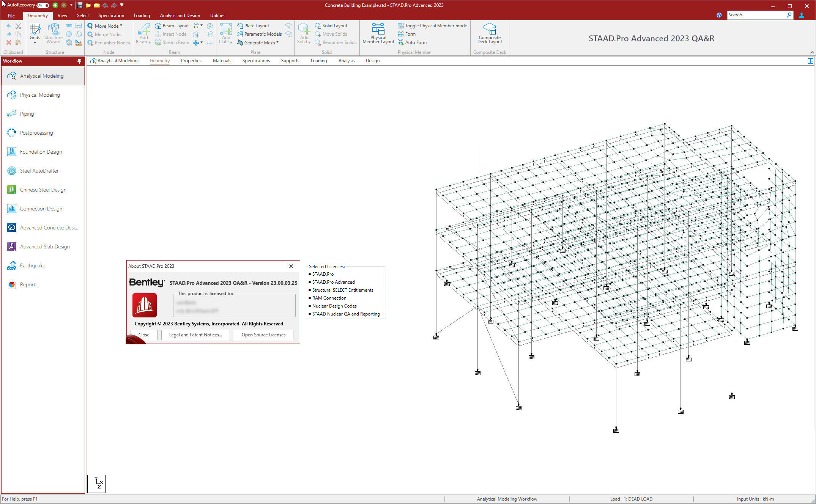This screenshot has height=504, width=816.
Task: Click Legal and Patent Notices button
Action: tap(195, 335)
